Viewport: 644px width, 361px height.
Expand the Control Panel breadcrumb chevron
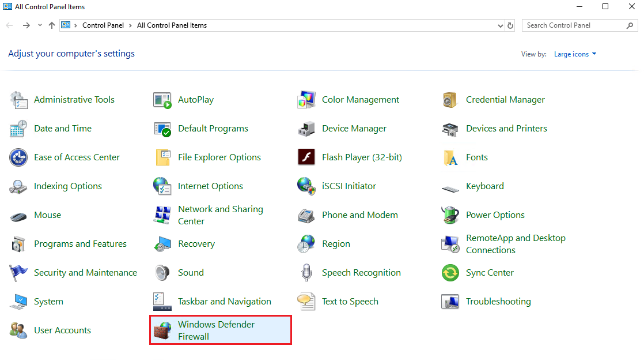[130, 25]
